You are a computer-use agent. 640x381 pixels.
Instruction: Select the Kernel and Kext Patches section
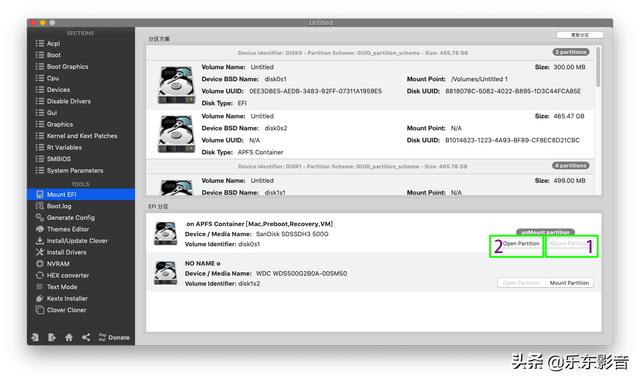pyautogui.click(x=81, y=136)
